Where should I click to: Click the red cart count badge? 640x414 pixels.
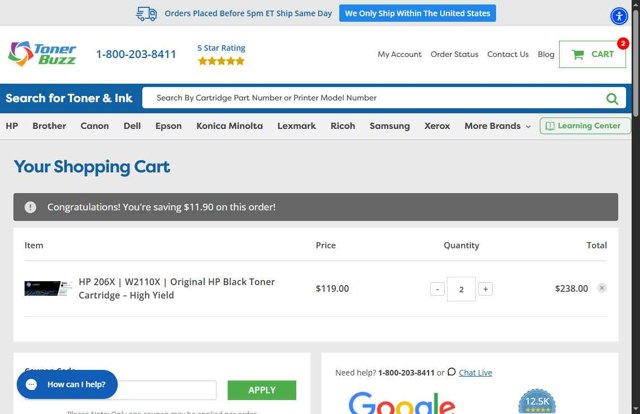point(622,43)
